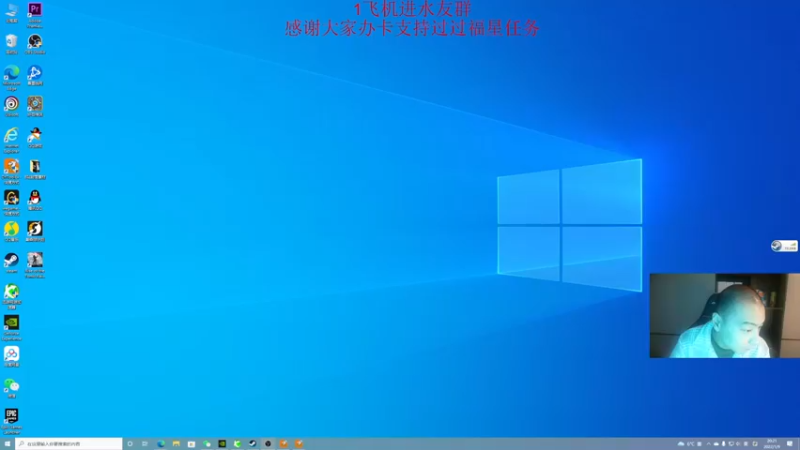
Task: Open the taskbar clock and date
Action: (772, 444)
